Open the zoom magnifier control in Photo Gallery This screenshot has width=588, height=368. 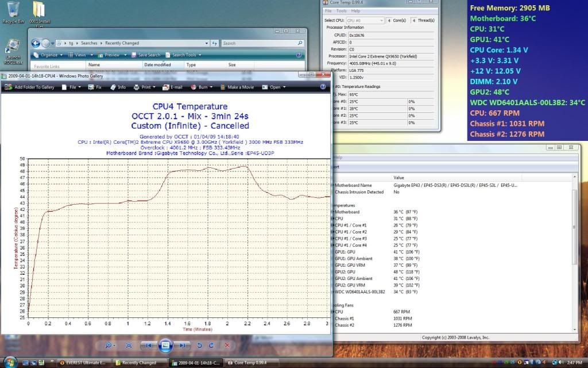110,346
